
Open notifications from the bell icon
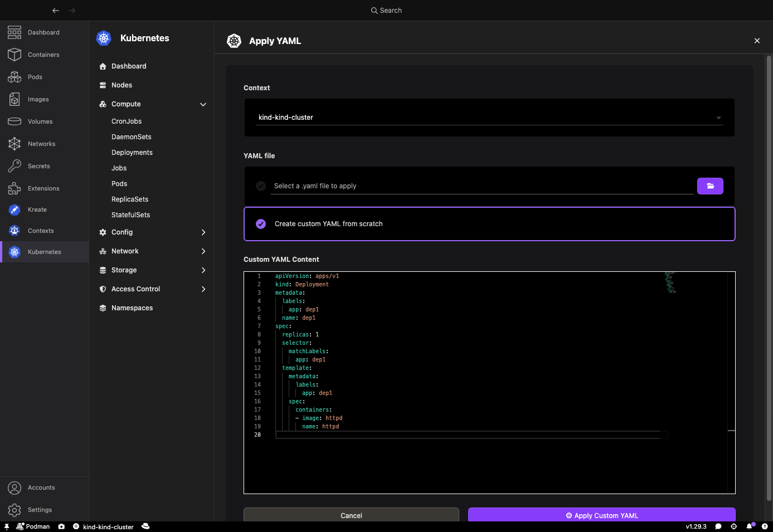750,526
